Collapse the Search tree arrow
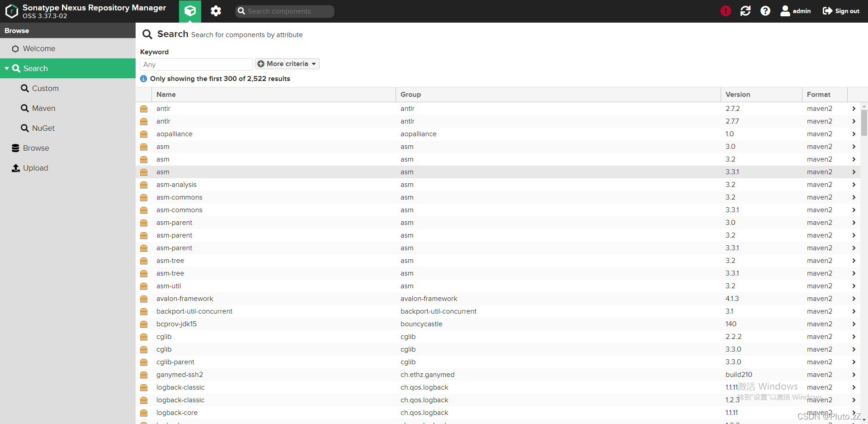The image size is (868, 424). coord(7,68)
